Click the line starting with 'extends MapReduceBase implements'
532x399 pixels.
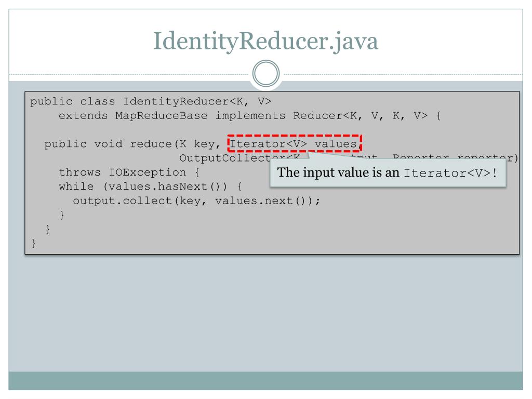[x=250, y=116]
